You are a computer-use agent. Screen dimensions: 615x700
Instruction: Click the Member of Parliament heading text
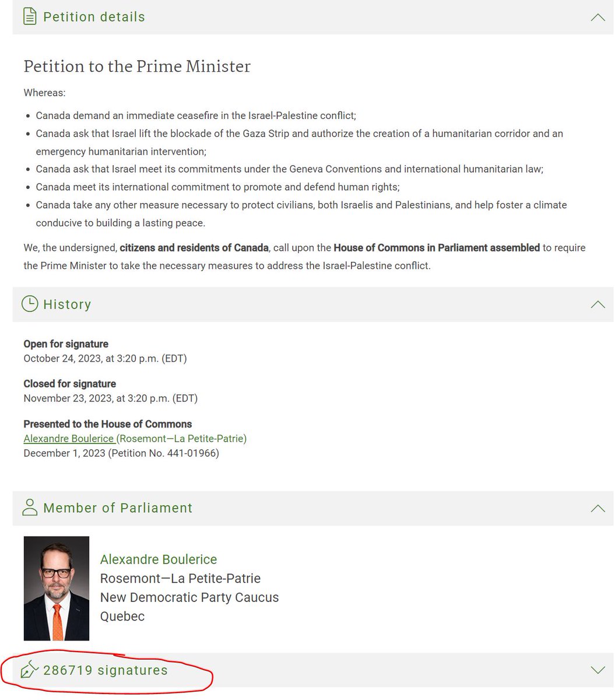[x=118, y=508]
